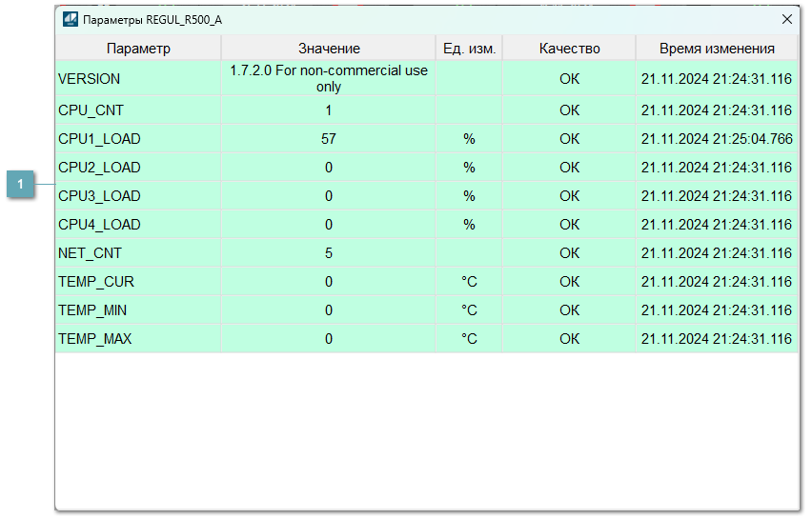Click the change time of TEMP_CUR row
Image resolution: width=812 pixels, height=519 pixels.
pos(717,281)
